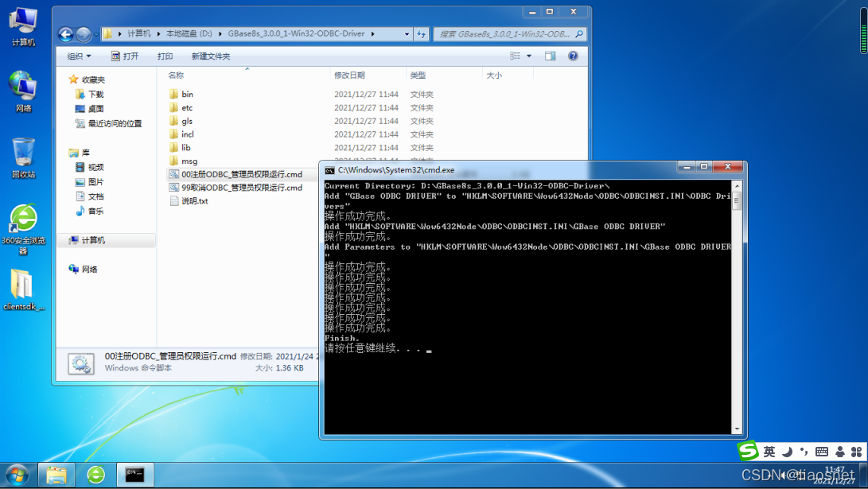Select 收藏夹 in navigation pane
The width and height of the screenshot is (868, 489).
pos(87,80)
